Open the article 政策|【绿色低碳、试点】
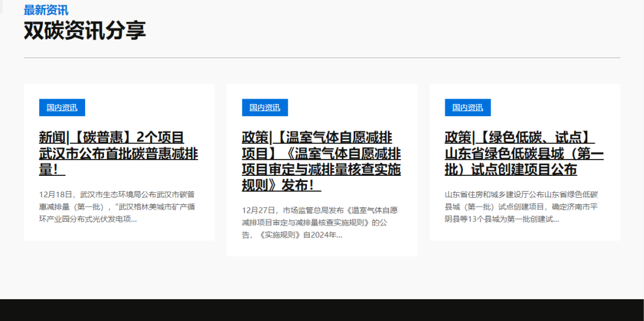Viewport: 644px width, 321px height. [520, 138]
